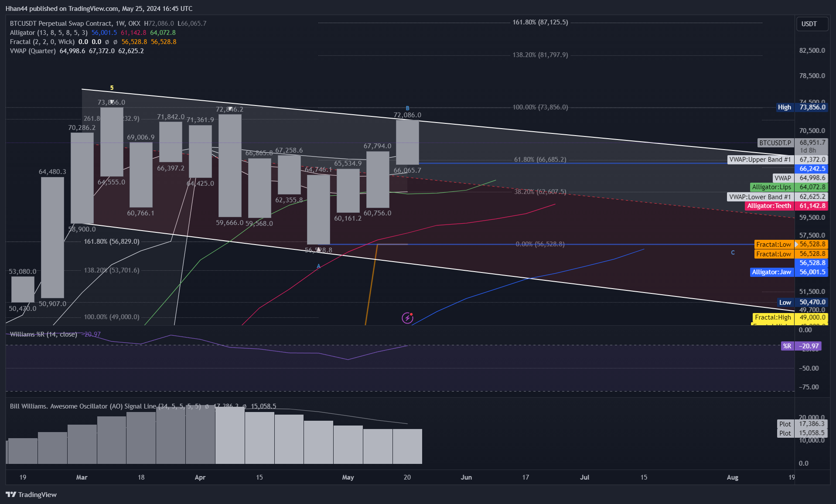Screen dimensions: 836x504
Task: Click the Plot 17,386.3 label
Action: tap(803, 424)
